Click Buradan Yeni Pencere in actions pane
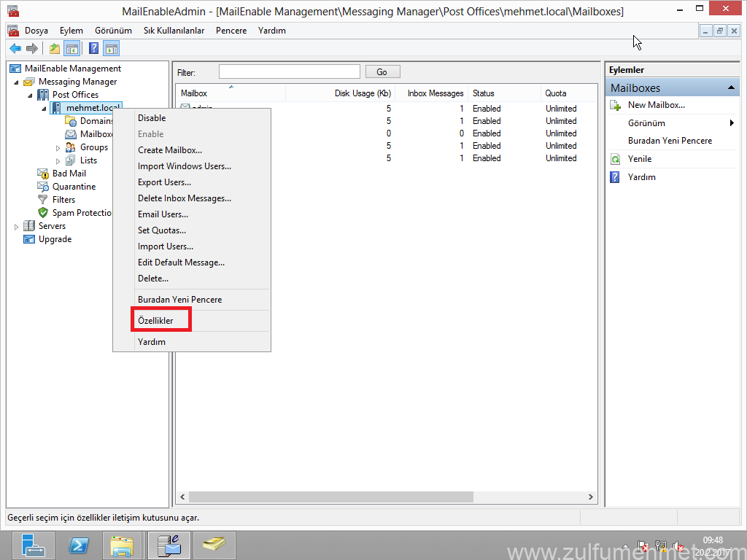The image size is (747, 560). [x=670, y=141]
